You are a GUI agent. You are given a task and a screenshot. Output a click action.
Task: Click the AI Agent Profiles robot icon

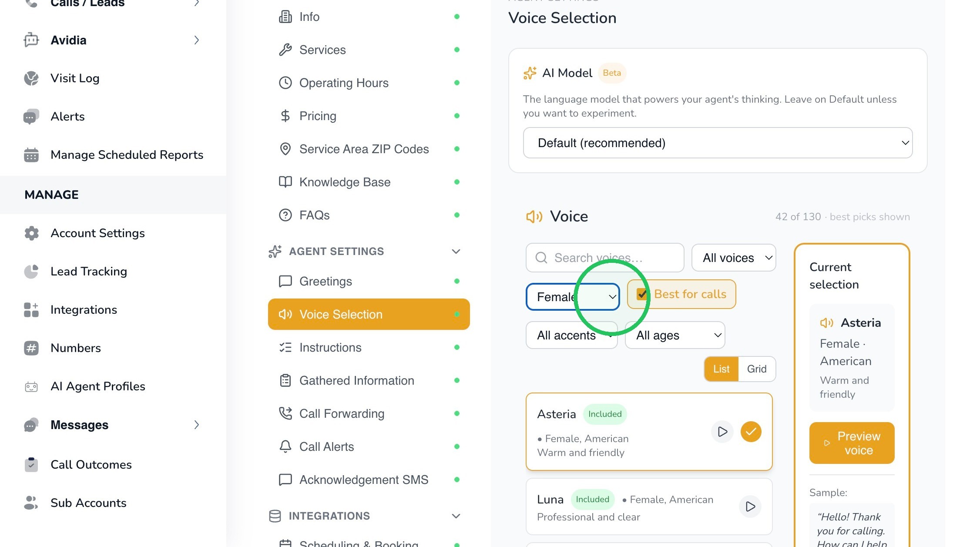31,386
